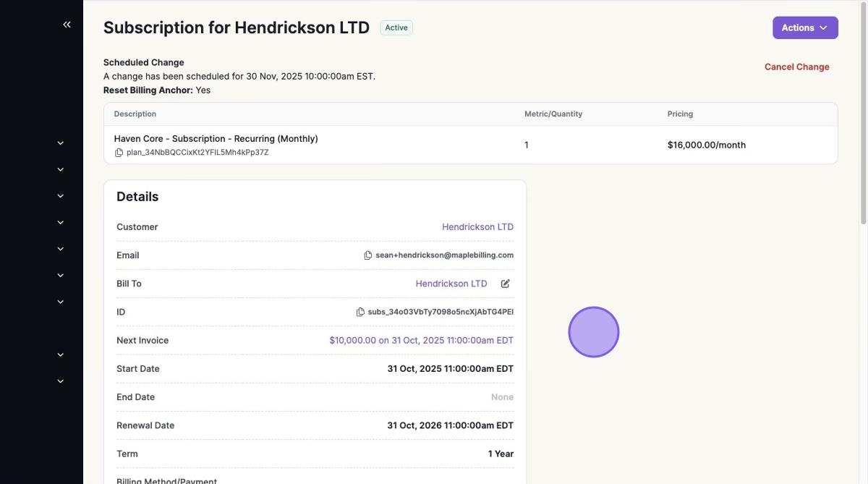Click the edit icon beside Bill To
The width and height of the screenshot is (868, 484).
click(505, 284)
